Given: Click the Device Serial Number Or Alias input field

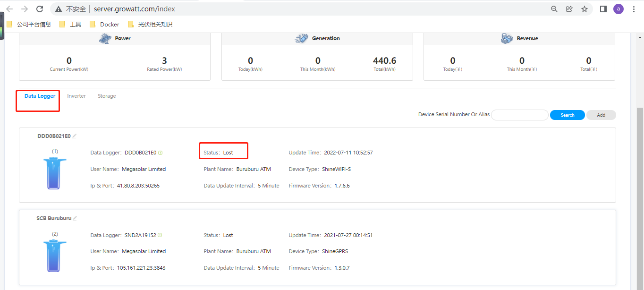Looking at the screenshot, I should [x=519, y=115].
